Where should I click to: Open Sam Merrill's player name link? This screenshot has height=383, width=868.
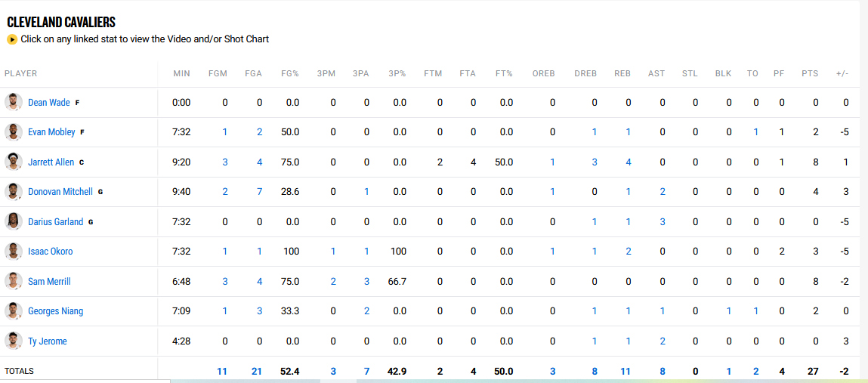click(x=49, y=282)
